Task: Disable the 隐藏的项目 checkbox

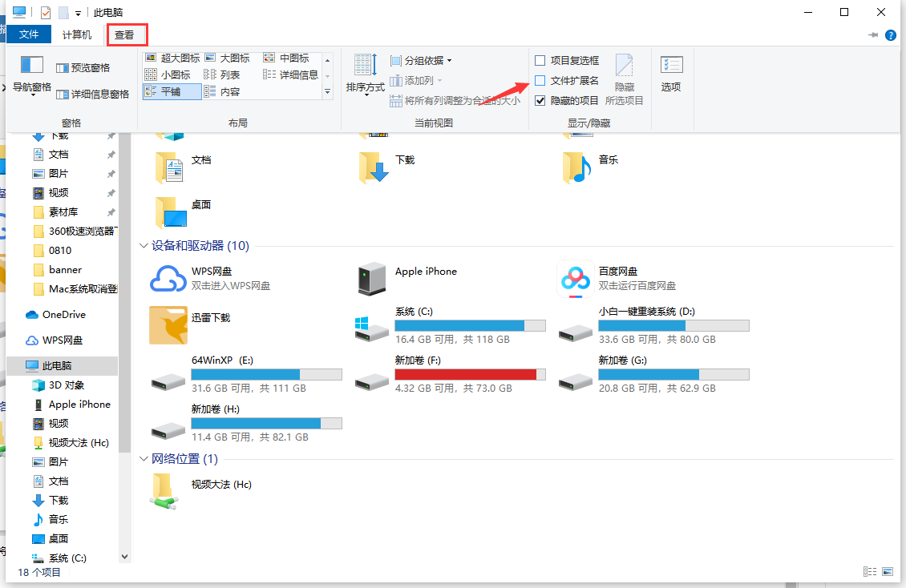Action: (540, 100)
